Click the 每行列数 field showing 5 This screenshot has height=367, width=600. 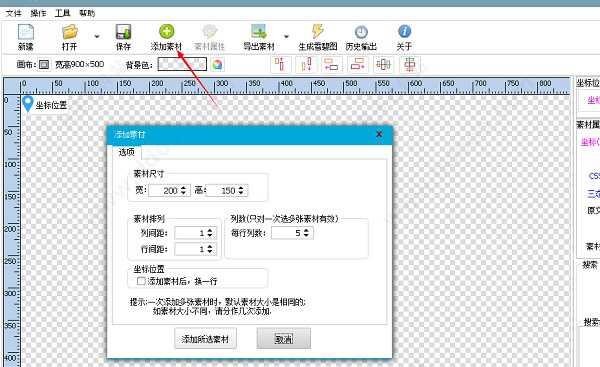point(292,233)
